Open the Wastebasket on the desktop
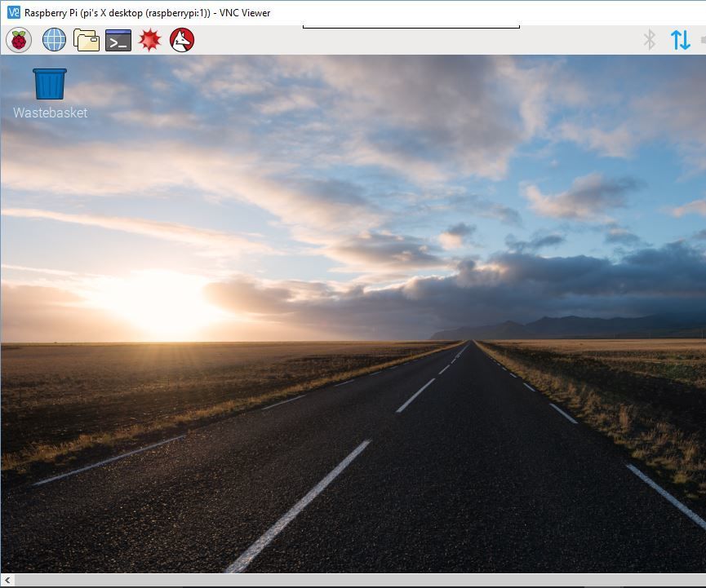This screenshot has width=706, height=588. [49, 82]
